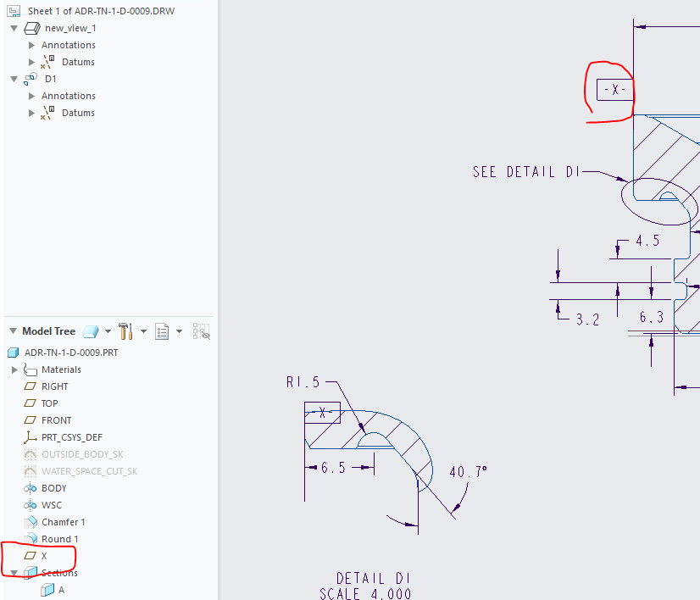
Task: Select the Materials label
Action: coord(61,369)
